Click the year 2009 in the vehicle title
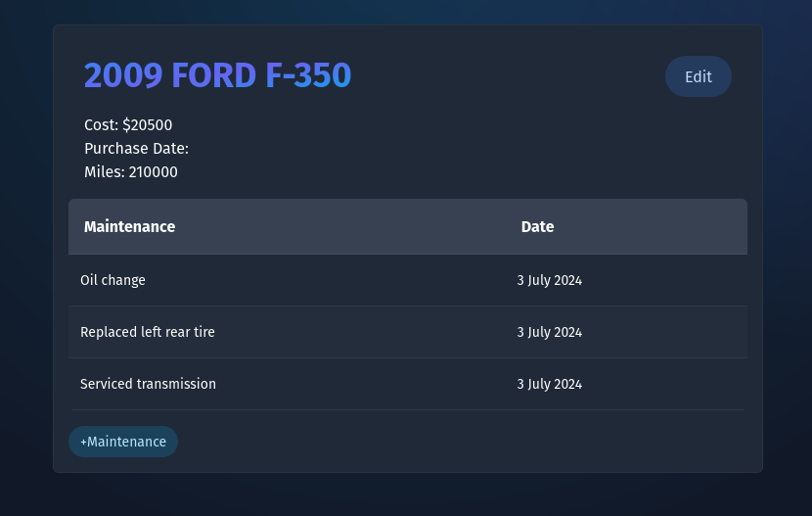Image resolution: width=812 pixels, height=516 pixels. pyautogui.click(x=123, y=75)
